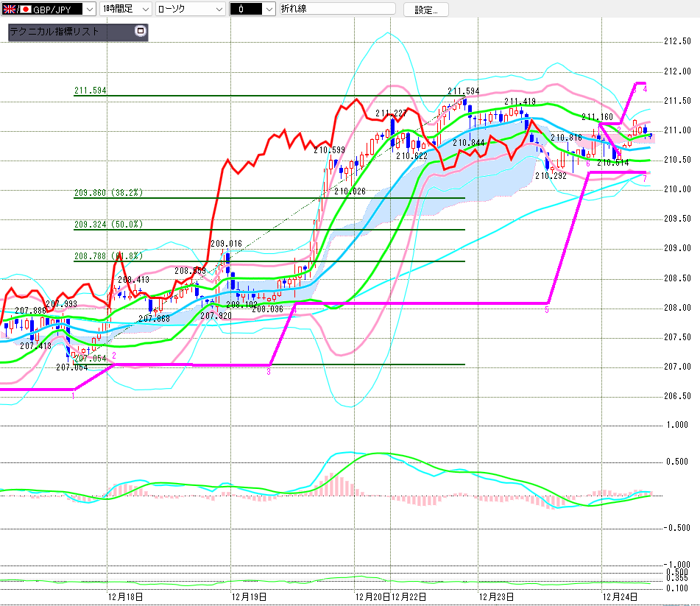The width and height of the screenshot is (700, 606).
Task: Click the 209.324 (50.0%) retracement label
Action: [108, 224]
